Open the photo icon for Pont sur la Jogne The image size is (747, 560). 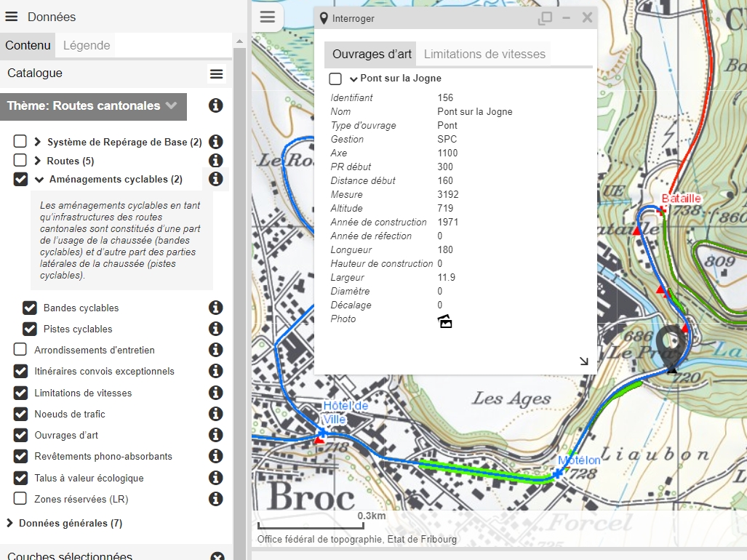point(444,321)
